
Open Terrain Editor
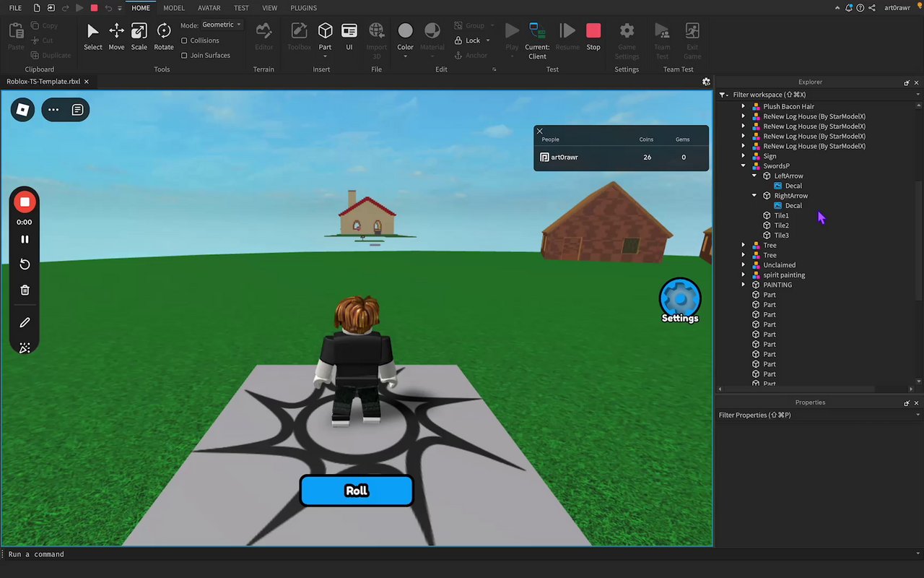[264, 37]
